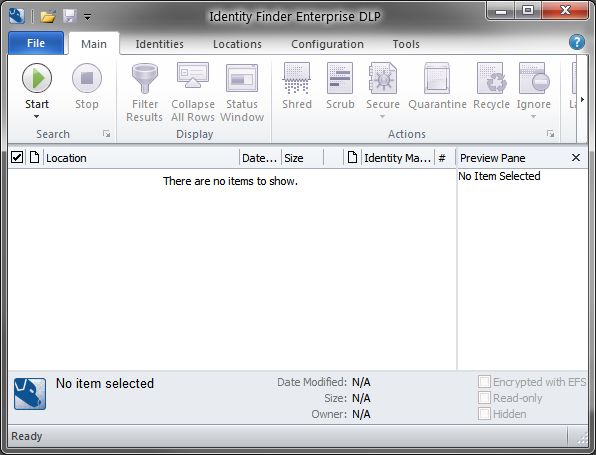Close the Preview Pane
596x455 pixels.
click(x=576, y=157)
